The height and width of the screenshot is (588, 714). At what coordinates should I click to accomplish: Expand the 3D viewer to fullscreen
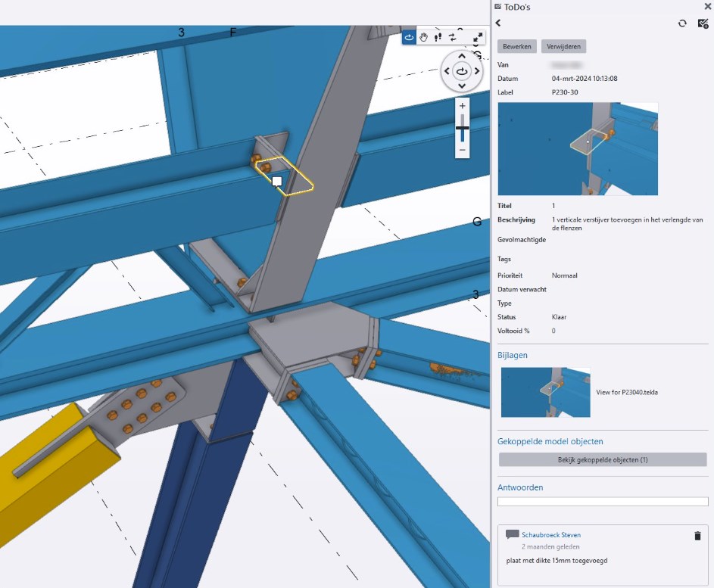coord(478,37)
